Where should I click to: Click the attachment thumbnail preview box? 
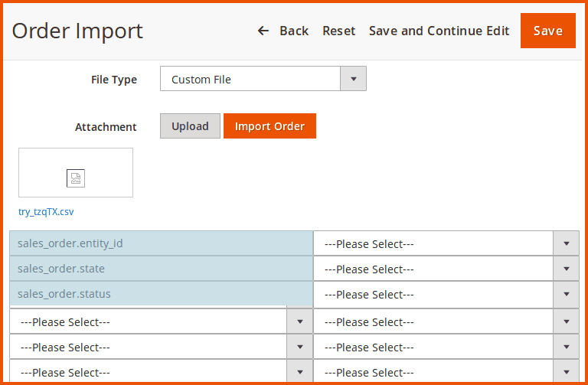tap(76, 172)
